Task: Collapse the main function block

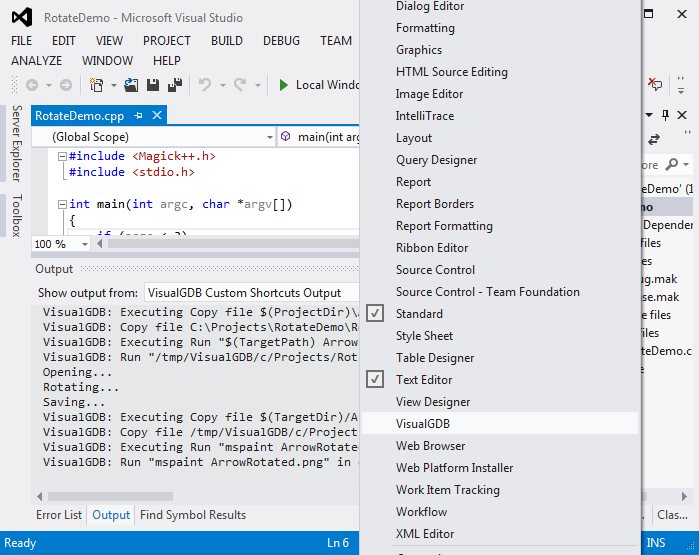Action: click(x=62, y=204)
